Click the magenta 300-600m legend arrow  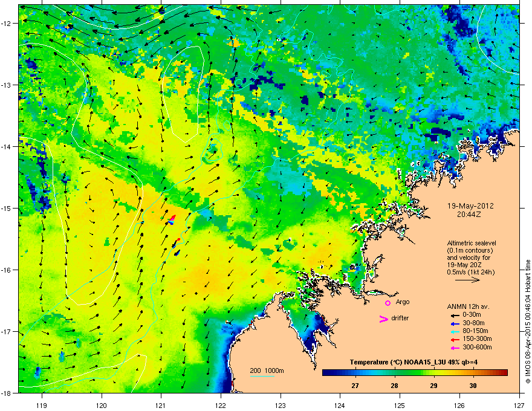pyautogui.click(x=454, y=348)
